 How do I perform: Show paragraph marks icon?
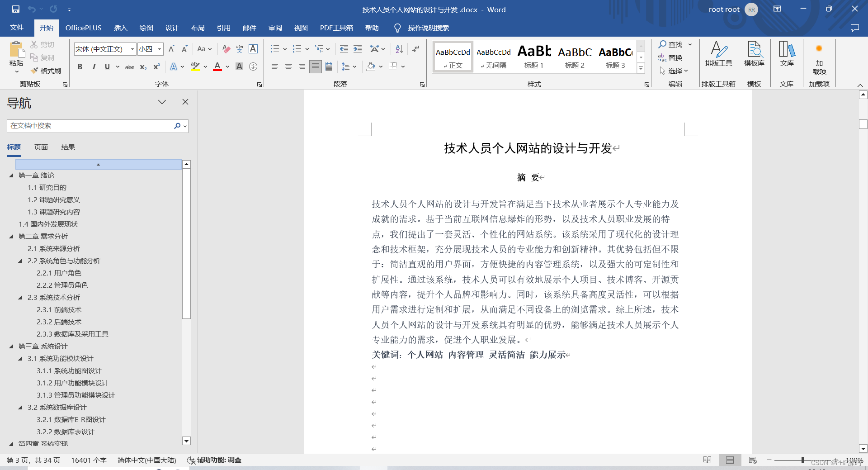pyautogui.click(x=416, y=49)
